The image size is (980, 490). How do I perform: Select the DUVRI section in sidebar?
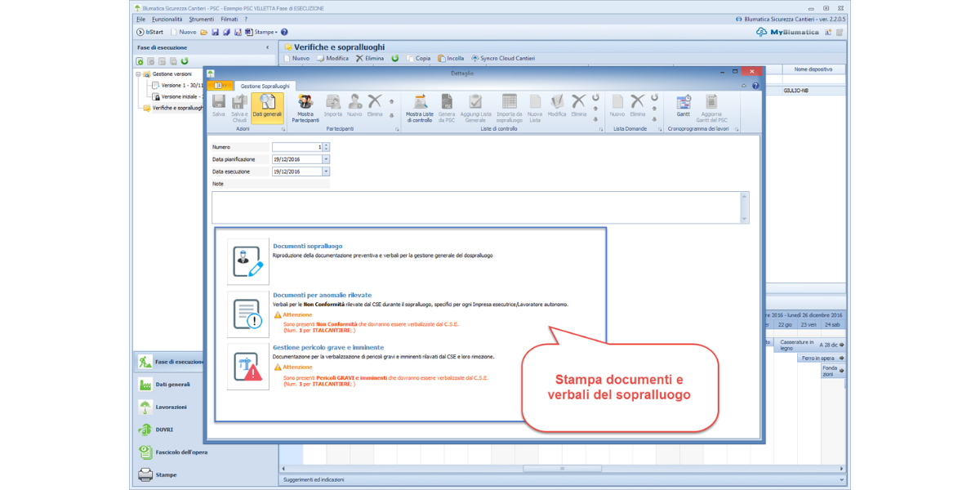pos(163,430)
